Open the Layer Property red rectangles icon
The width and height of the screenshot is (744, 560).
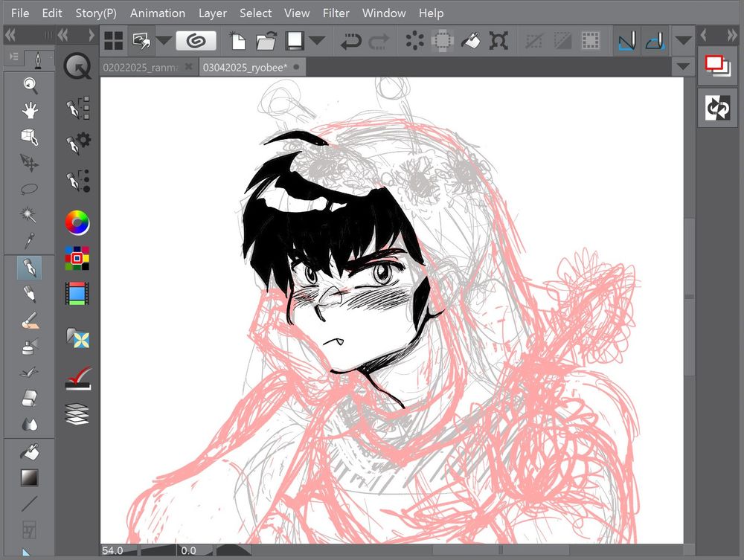pos(717,66)
